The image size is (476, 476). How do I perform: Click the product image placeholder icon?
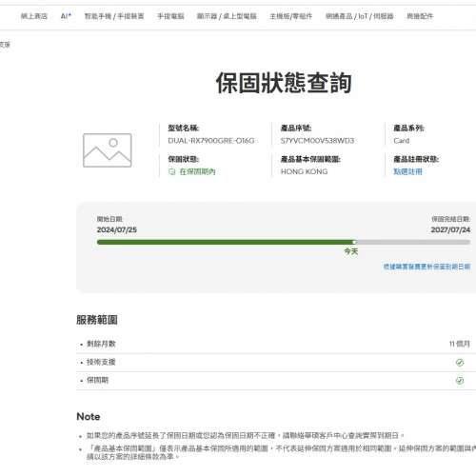[x=108, y=150]
